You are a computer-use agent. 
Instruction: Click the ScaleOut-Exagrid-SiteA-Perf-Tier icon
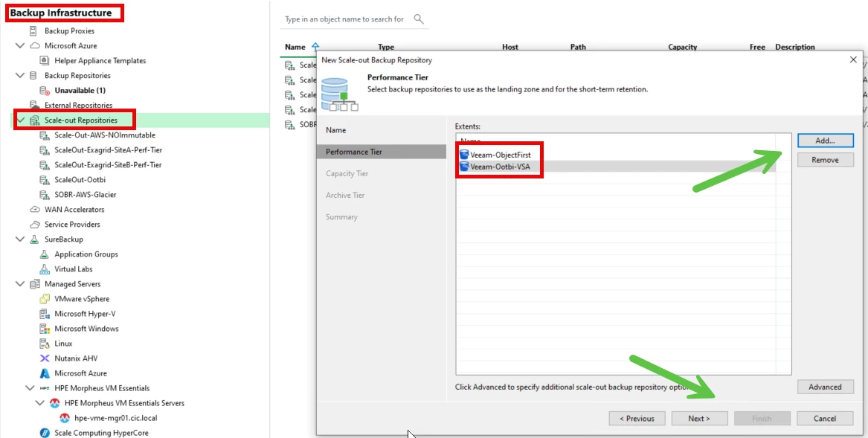45,150
